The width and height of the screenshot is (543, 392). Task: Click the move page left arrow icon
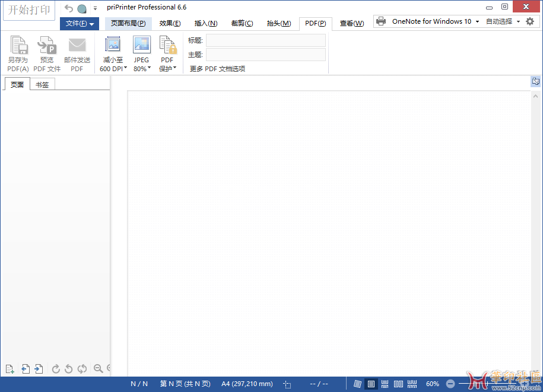tap(26, 369)
